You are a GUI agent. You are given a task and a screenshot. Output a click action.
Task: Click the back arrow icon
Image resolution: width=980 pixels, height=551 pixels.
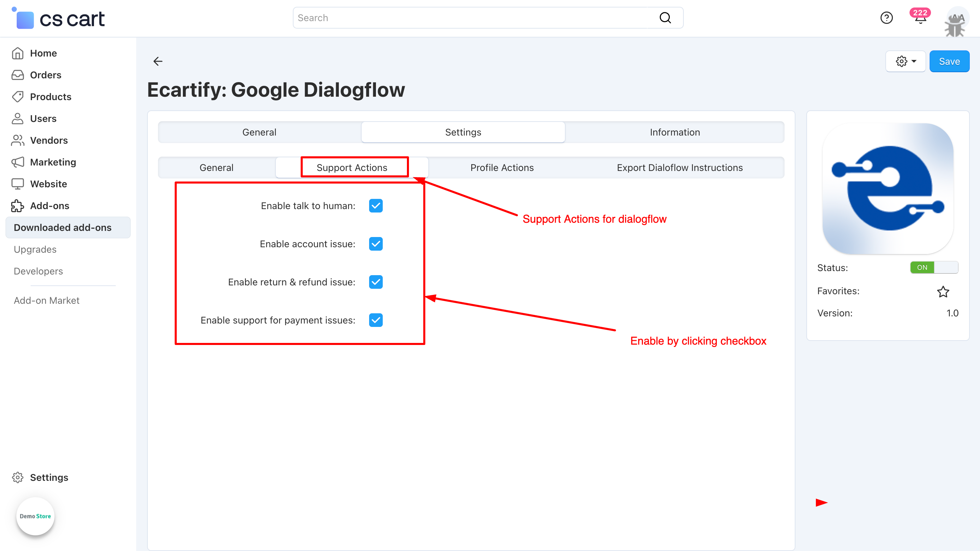point(158,61)
